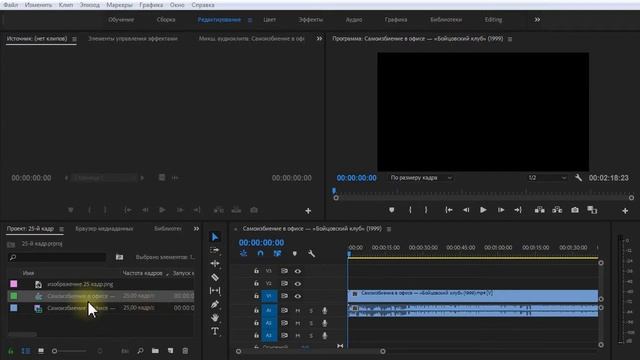Solo audio track A1
The image size is (640, 360).
click(311, 311)
